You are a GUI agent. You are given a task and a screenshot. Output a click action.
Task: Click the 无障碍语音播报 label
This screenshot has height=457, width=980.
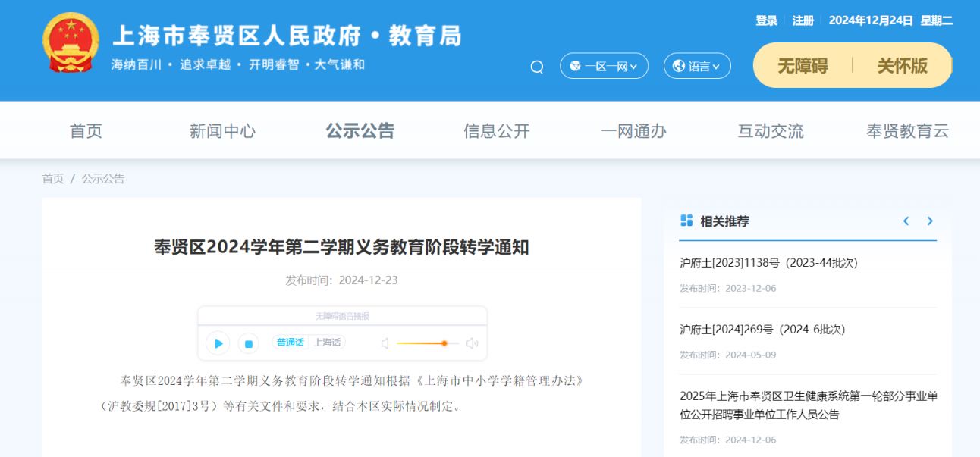342,316
